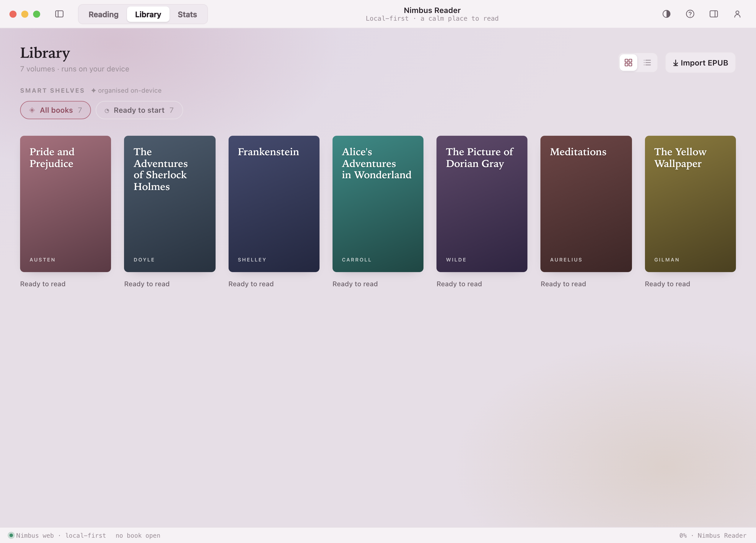Open help via the question mark icon

click(690, 14)
